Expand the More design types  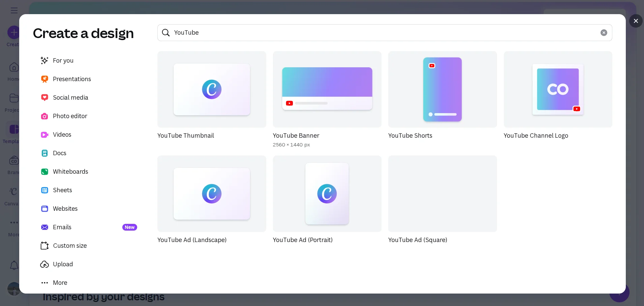[59, 283]
